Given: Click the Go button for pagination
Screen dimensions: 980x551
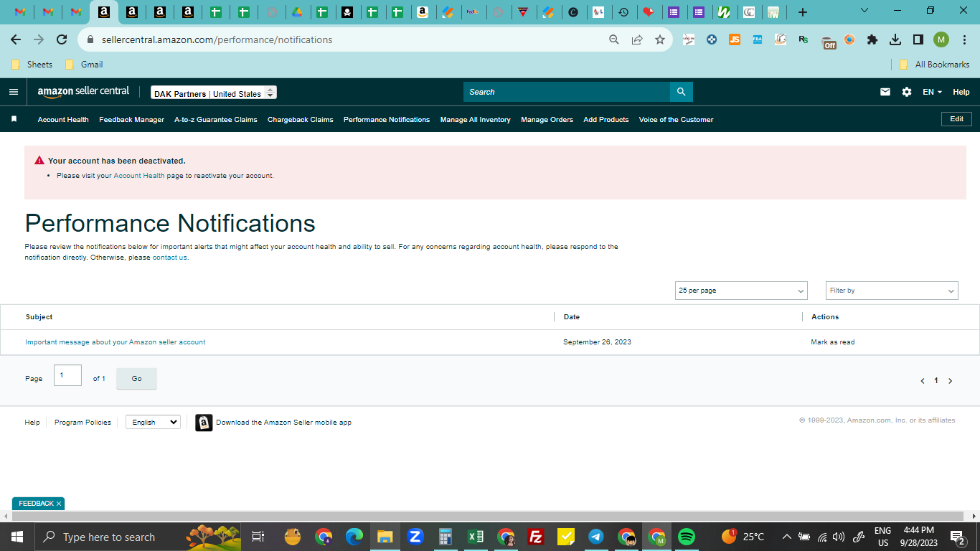Looking at the screenshot, I should pyautogui.click(x=136, y=379).
